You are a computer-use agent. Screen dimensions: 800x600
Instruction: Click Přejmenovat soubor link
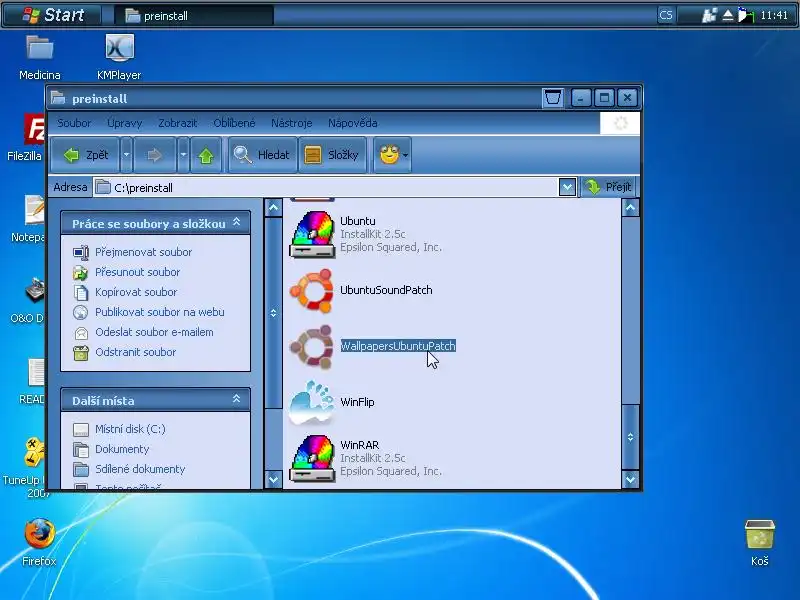[143, 252]
